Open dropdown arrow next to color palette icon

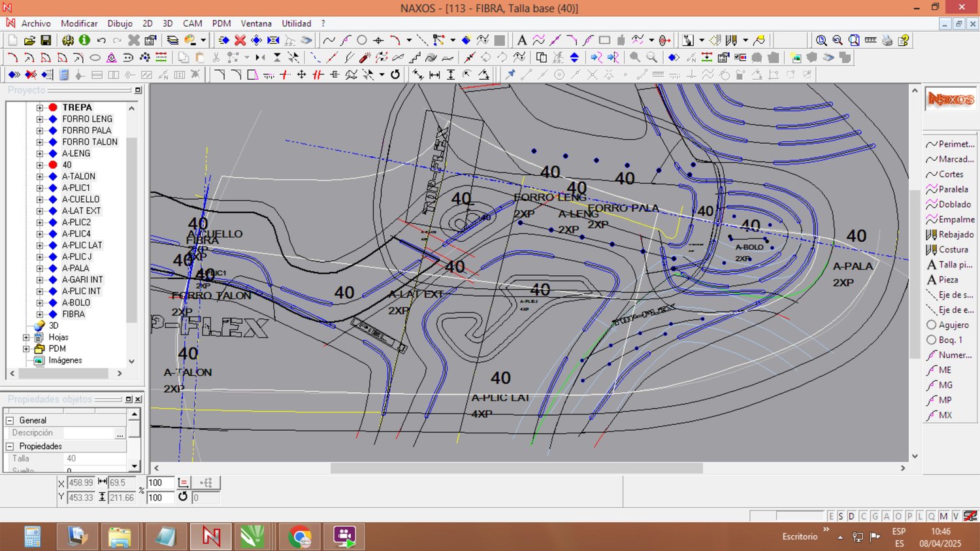point(203,41)
